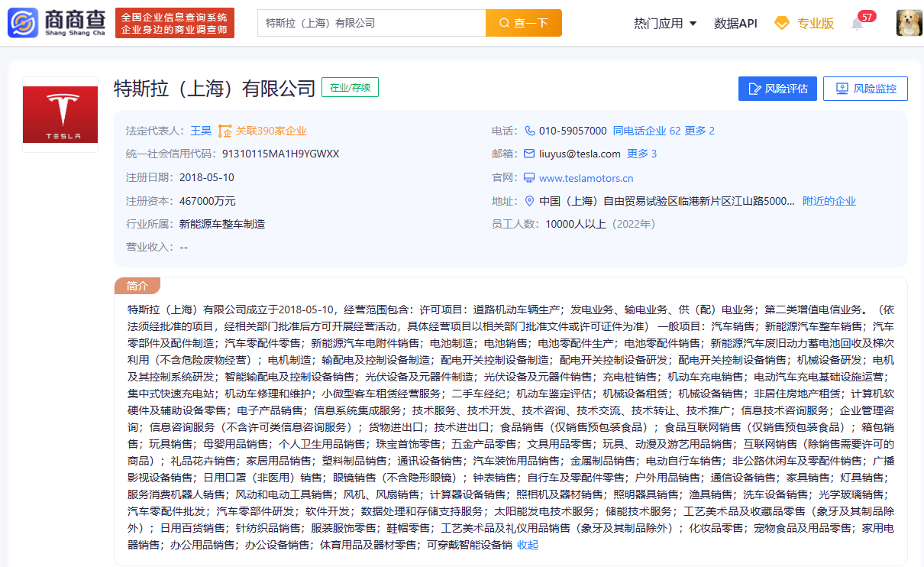The height and width of the screenshot is (567, 924).
Task: Click the company title 特斯拉（上海）有限公司
Action: [x=215, y=88]
